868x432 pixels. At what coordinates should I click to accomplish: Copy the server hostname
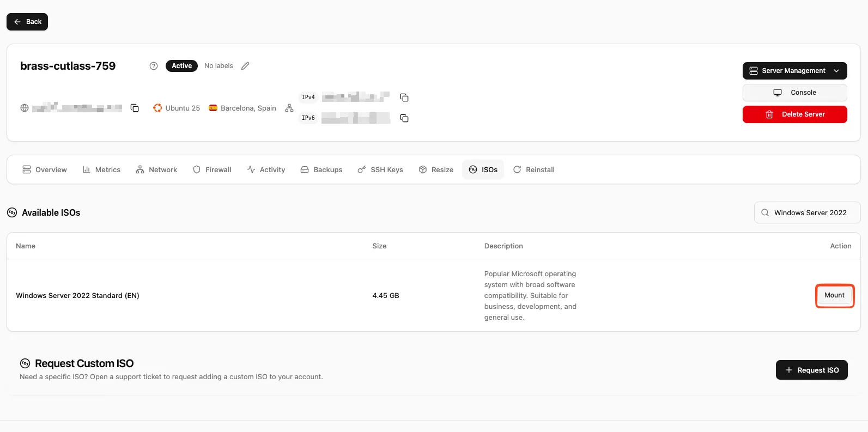coord(135,108)
